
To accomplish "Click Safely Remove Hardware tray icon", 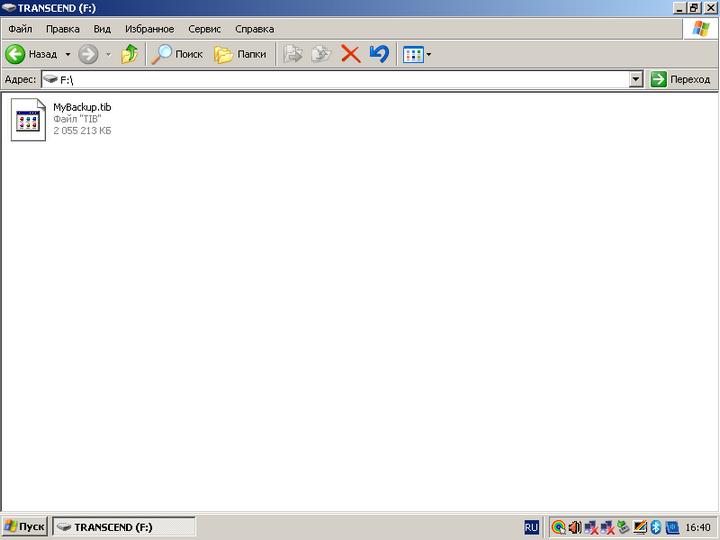I will tap(623, 526).
